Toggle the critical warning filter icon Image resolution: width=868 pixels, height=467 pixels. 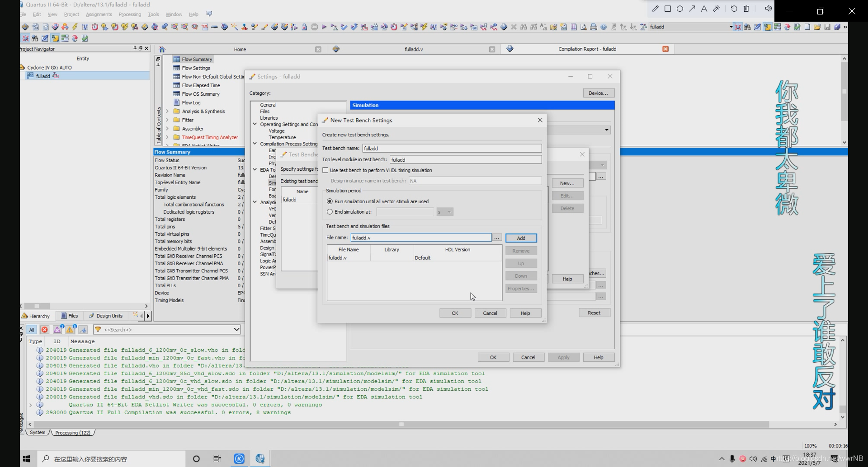click(57, 330)
